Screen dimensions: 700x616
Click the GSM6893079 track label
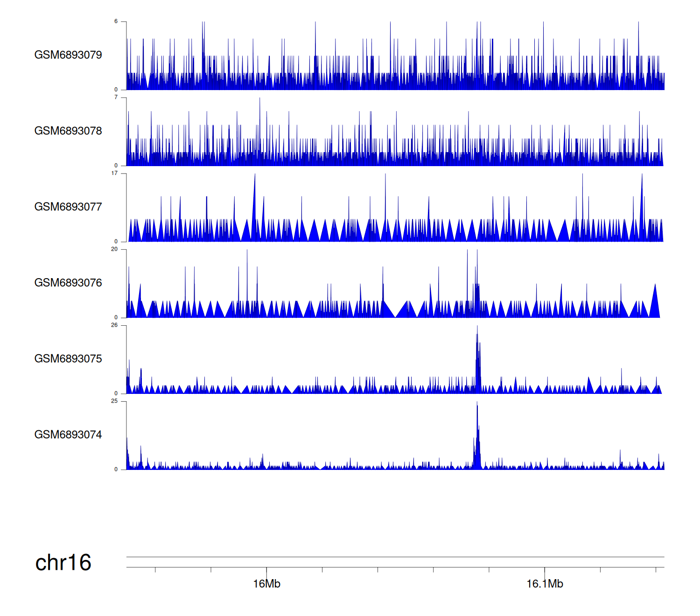pyautogui.click(x=68, y=55)
